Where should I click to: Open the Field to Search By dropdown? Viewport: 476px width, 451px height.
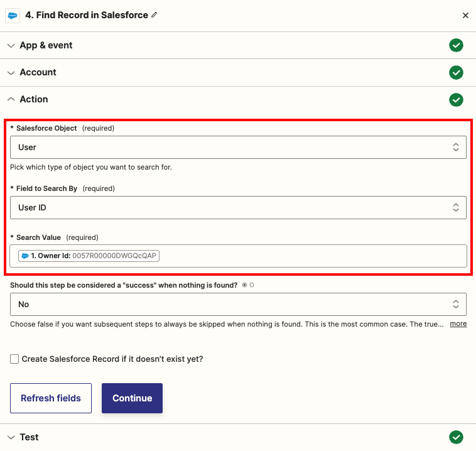coord(238,207)
